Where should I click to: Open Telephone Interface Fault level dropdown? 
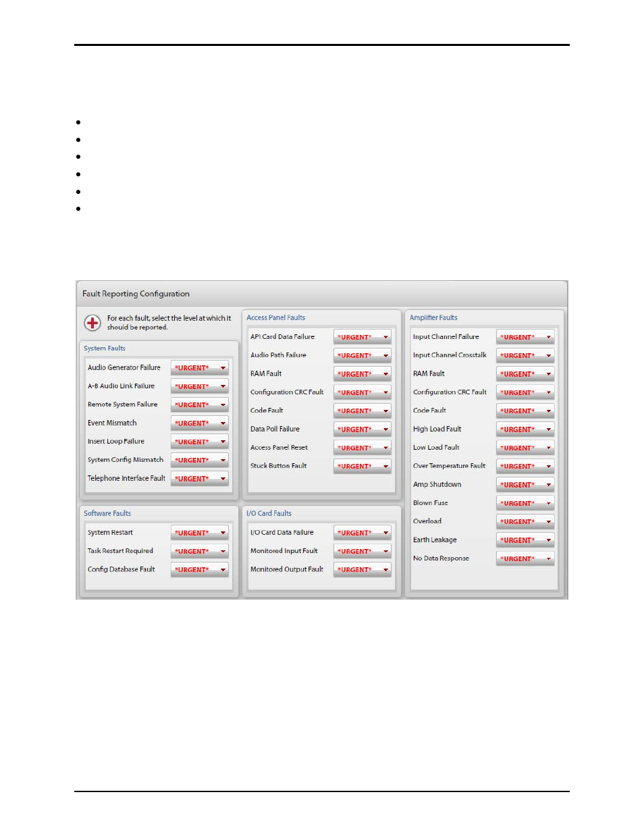(x=200, y=479)
